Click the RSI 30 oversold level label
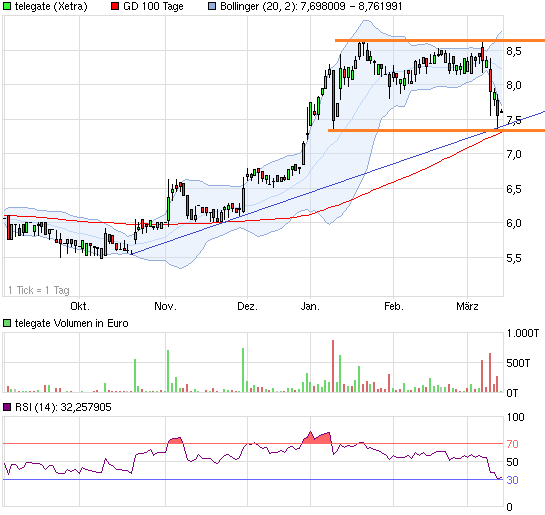Viewport: 545px width, 515px height. point(512,480)
